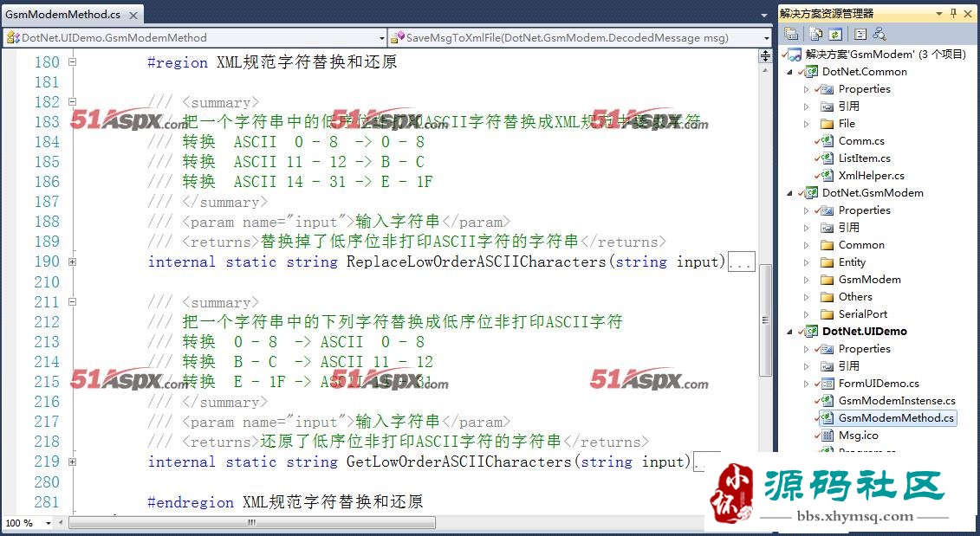The height and width of the screenshot is (536, 980).
Task: Click the FormUIDemo.cs form icon
Action: pos(827,384)
